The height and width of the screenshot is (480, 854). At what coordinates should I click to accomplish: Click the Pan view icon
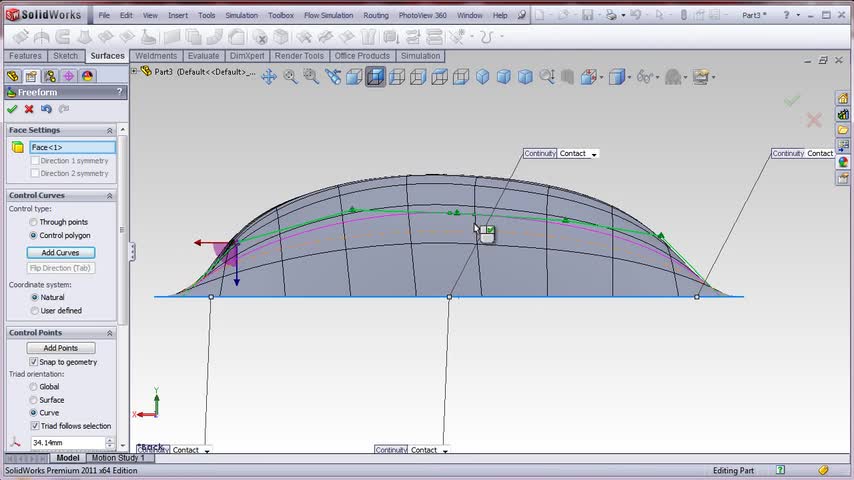(269, 77)
